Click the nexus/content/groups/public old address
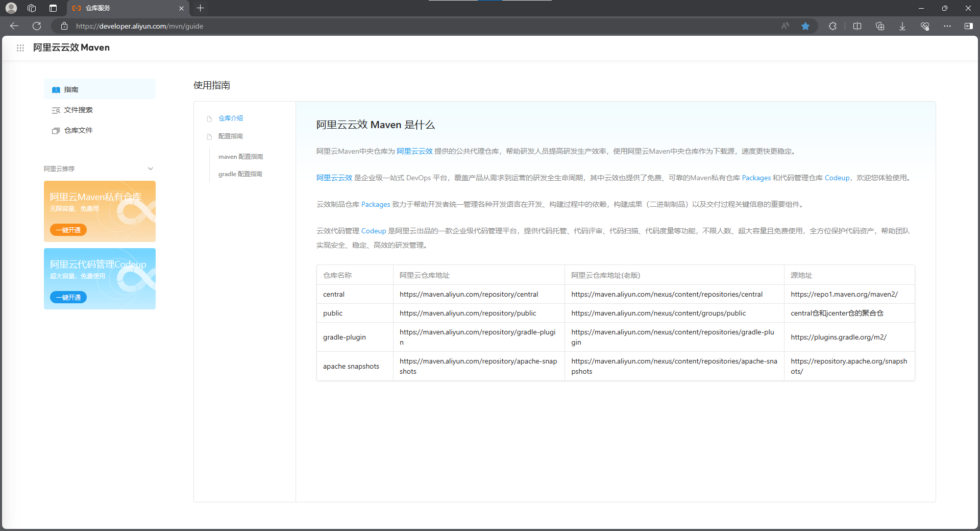Viewport: 980px width, 531px height. pos(658,313)
